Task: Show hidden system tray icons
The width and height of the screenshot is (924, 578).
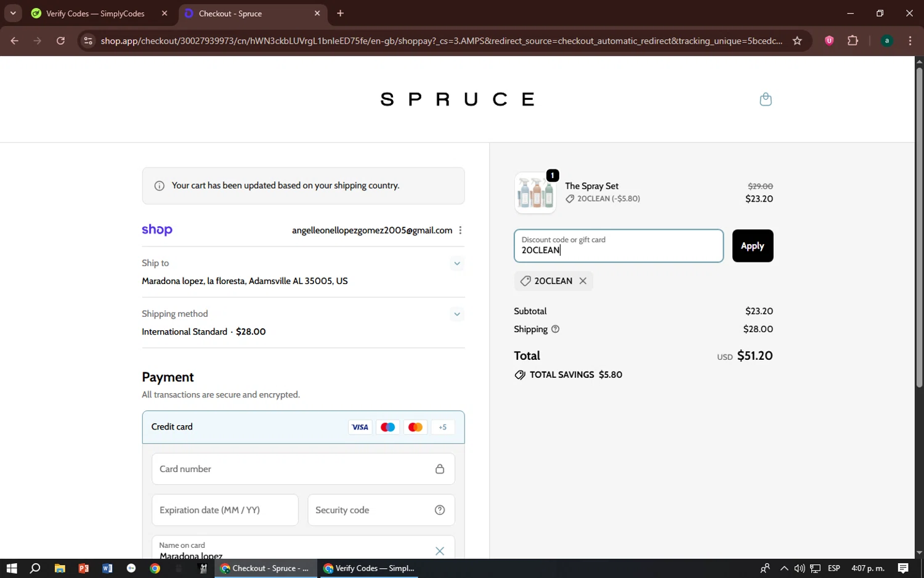Action: [784, 568]
